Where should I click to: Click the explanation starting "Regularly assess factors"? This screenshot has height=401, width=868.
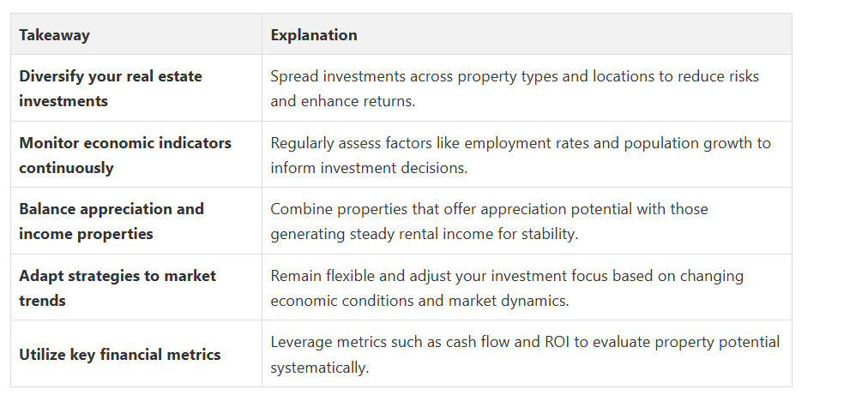tap(521, 155)
